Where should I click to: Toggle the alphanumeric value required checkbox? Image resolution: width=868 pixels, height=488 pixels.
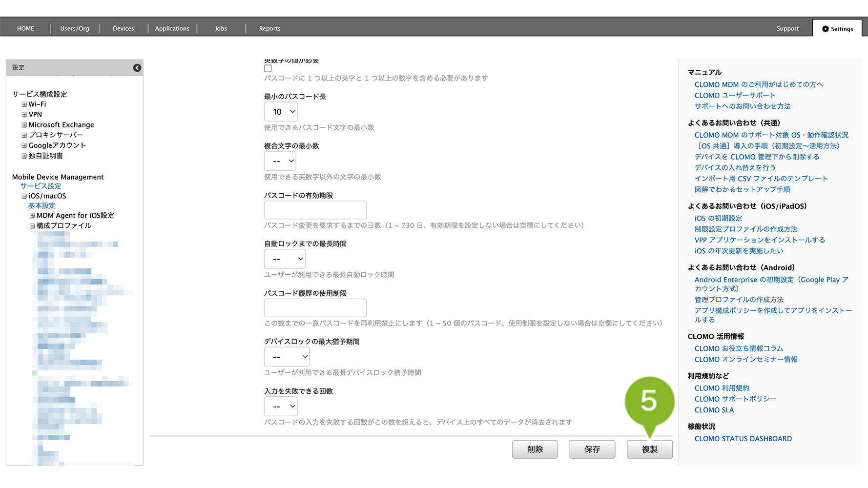268,69
